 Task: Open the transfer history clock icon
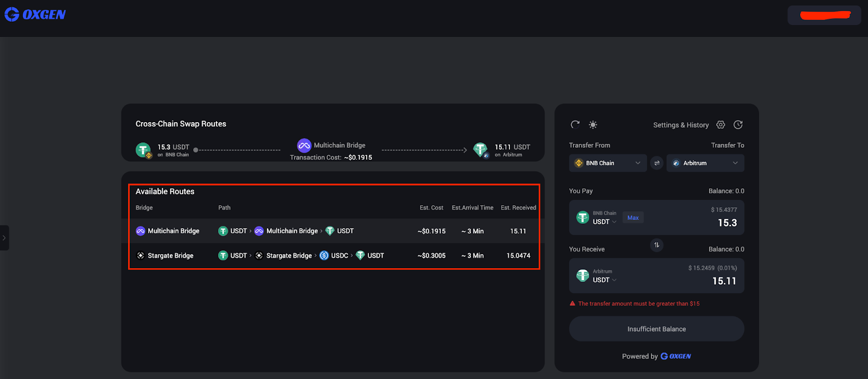(738, 125)
